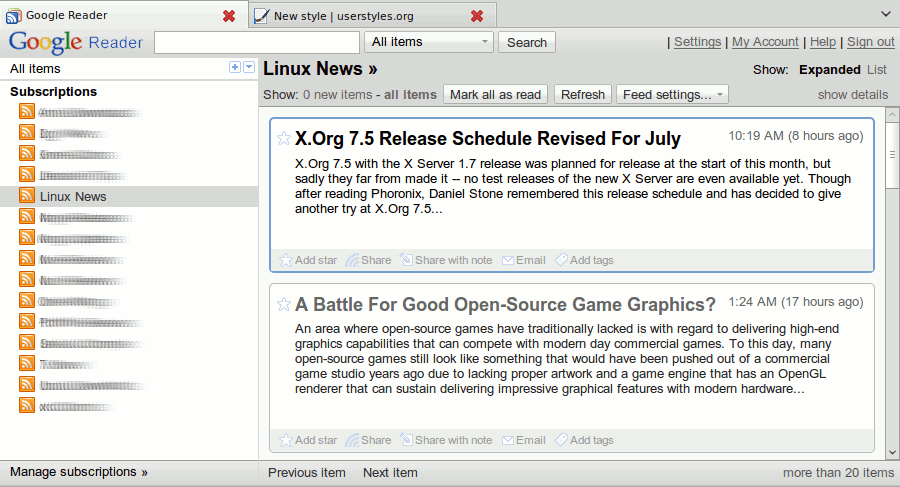Click the 1:24 AM (17 hours ago) timestamp
Viewport: 900px width, 487px height.
(796, 302)
